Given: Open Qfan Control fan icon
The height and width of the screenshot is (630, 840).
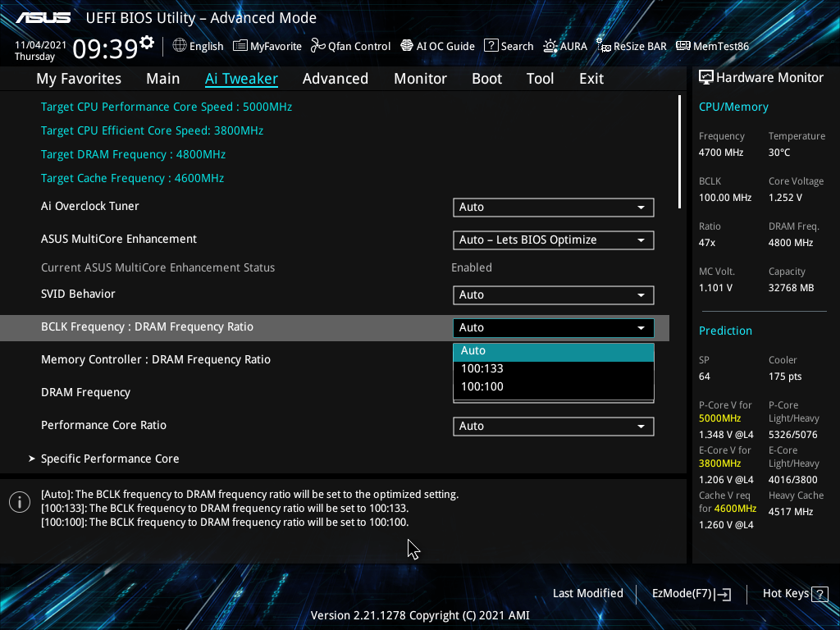Looking at the screenshot, I should [x=318, y=46].
